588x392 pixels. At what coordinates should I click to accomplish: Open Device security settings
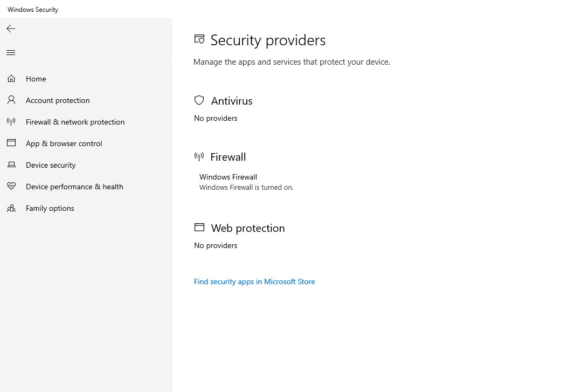[50, 165]
